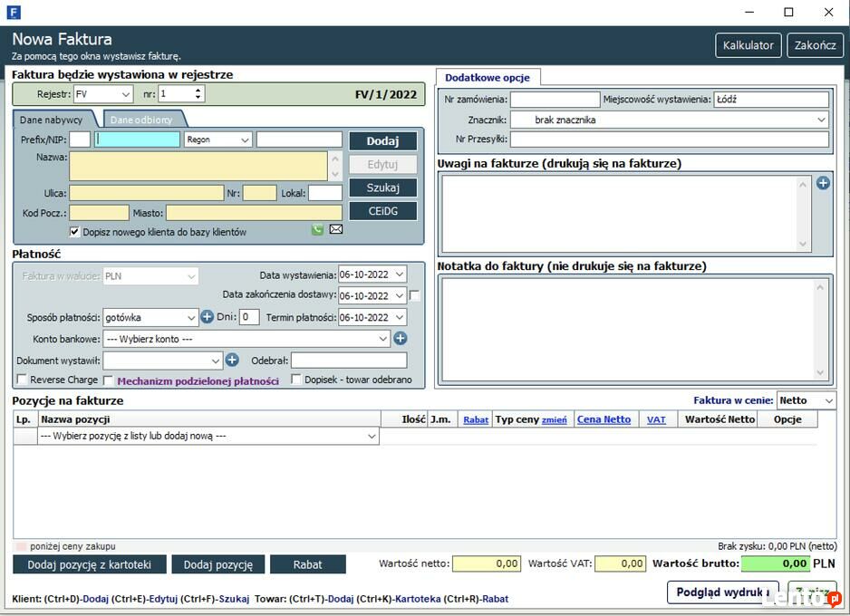This screenshot has width=850, height=616.
Task: Click the Dodaj customer button
Action: point(382,140)
